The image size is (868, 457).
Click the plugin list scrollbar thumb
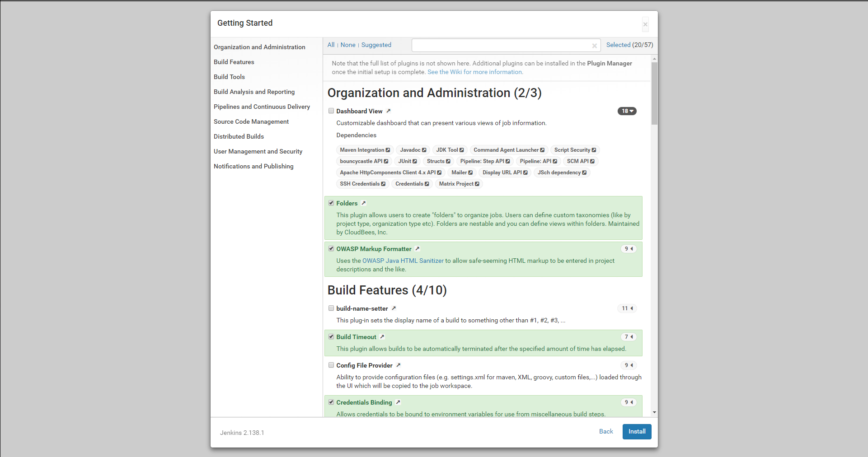pos(654,93)
